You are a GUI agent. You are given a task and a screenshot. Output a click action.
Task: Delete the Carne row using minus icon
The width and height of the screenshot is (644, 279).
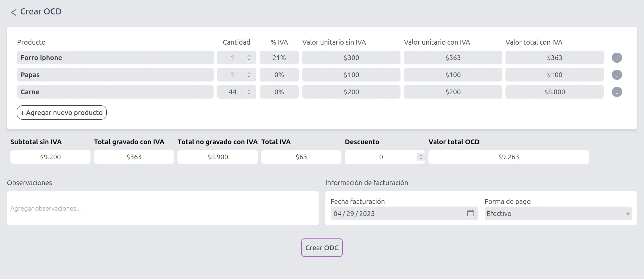pyautogui.click(x=617, y=92)
